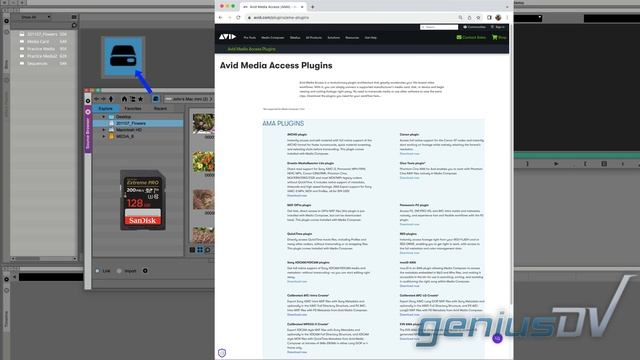Open the location path dropdown John's Mac mini
Screen dimensions: 640x360
[x=188, y=99]
